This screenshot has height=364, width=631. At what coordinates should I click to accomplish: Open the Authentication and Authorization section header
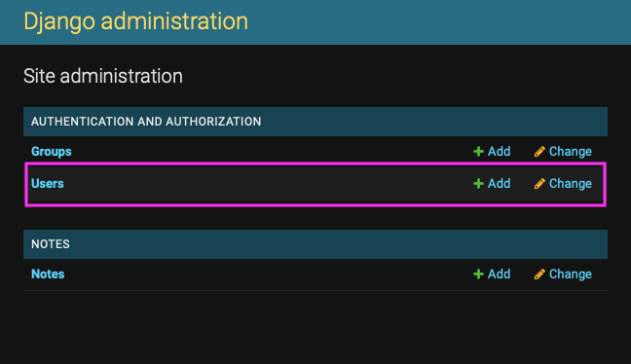point(146,122)
